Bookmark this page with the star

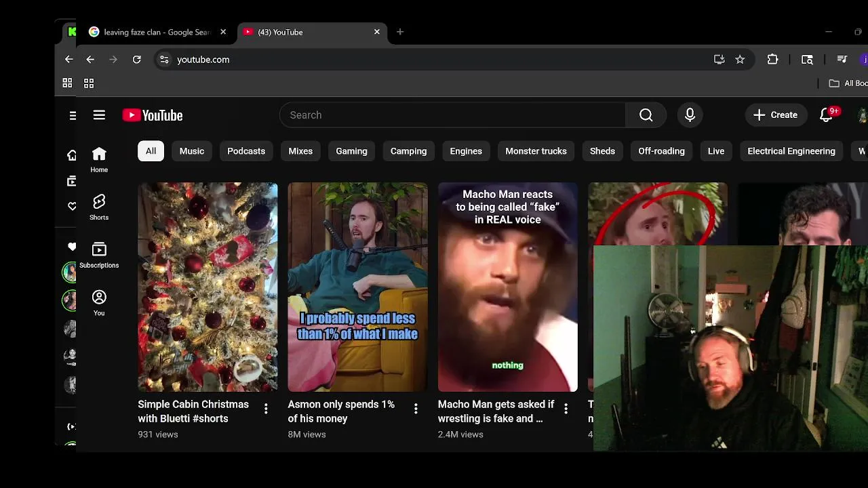coord(740,60)
